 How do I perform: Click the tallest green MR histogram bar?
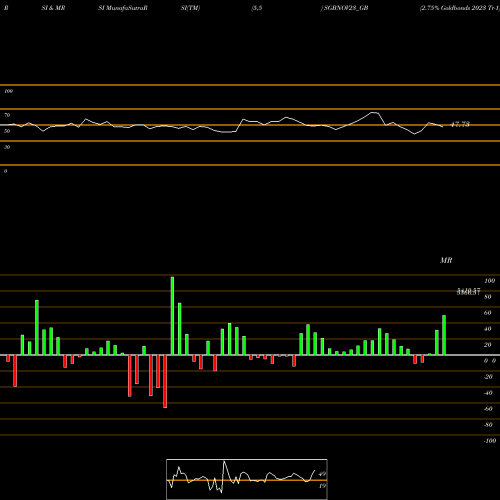(x=172, y=316)
